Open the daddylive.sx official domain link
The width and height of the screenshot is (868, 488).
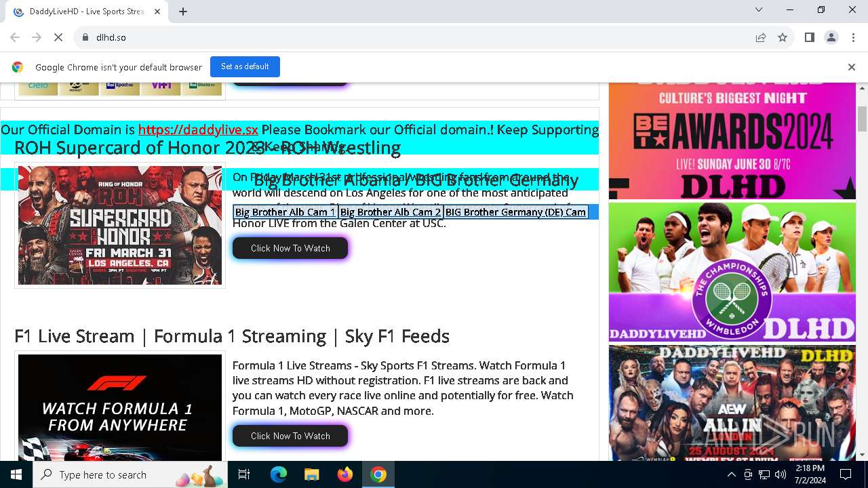tap(198, 129)
